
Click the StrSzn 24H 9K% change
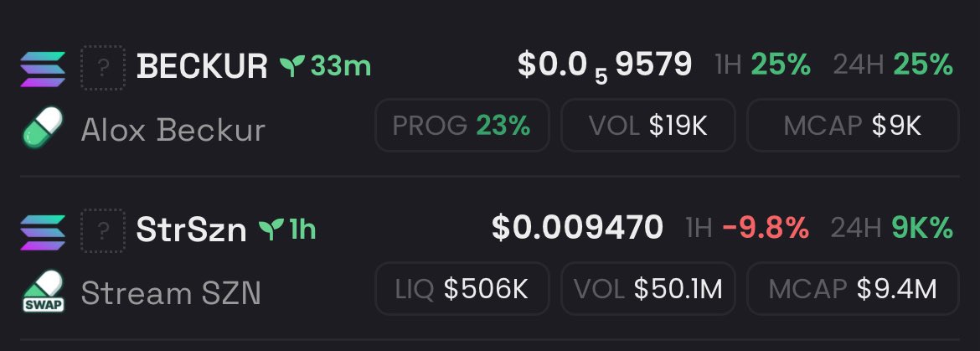coord(892,229)
